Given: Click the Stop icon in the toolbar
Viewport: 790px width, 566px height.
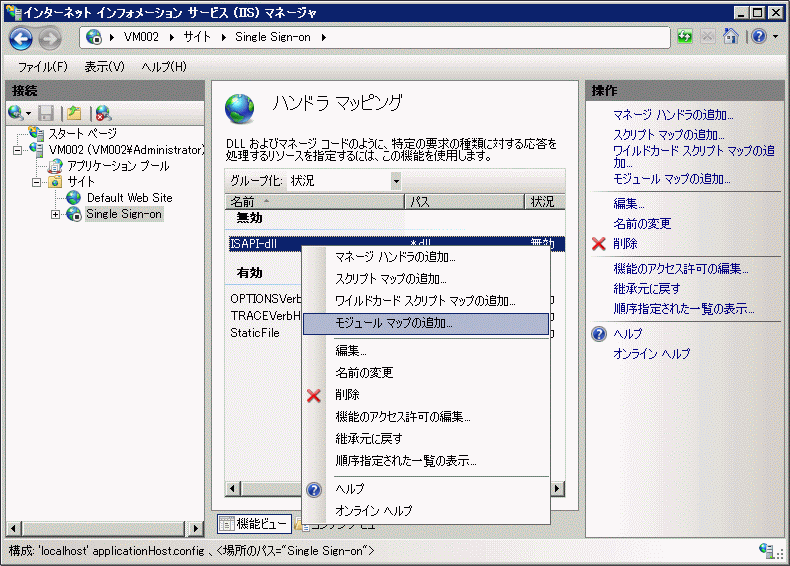Looking at the screenshot, I should point(707,36).
